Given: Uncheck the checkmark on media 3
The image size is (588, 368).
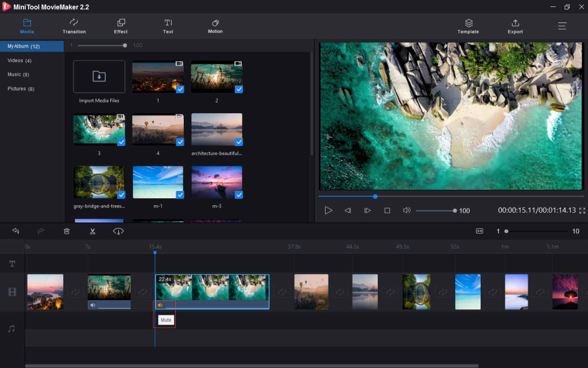Looking at the screenshot, I should [x=121, y=142].
